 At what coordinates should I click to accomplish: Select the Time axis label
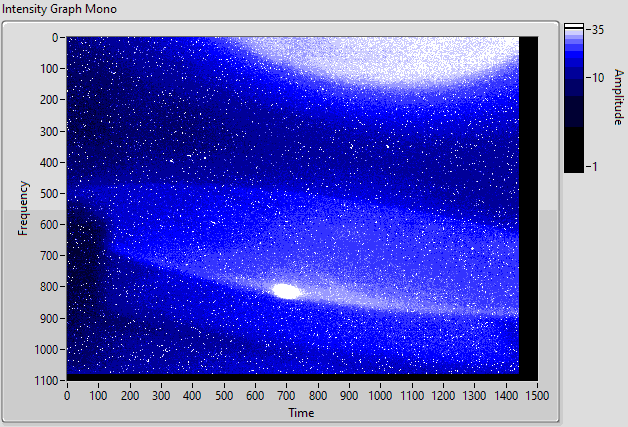pyautogui.click(x=301, y=413)
